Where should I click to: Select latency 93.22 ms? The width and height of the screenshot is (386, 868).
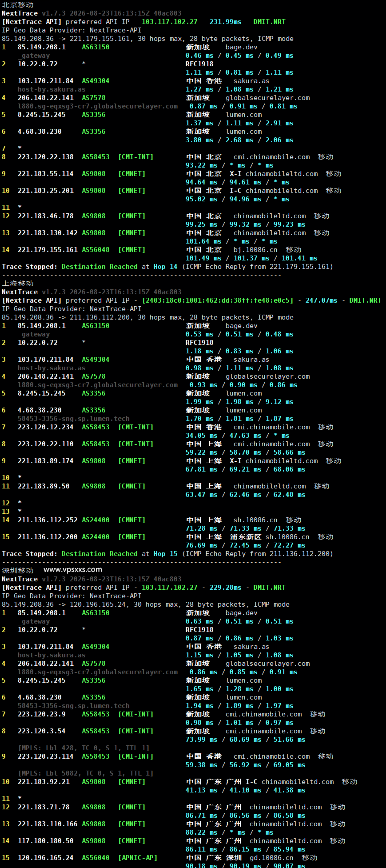pyautogui.click(x=202, y=165)
